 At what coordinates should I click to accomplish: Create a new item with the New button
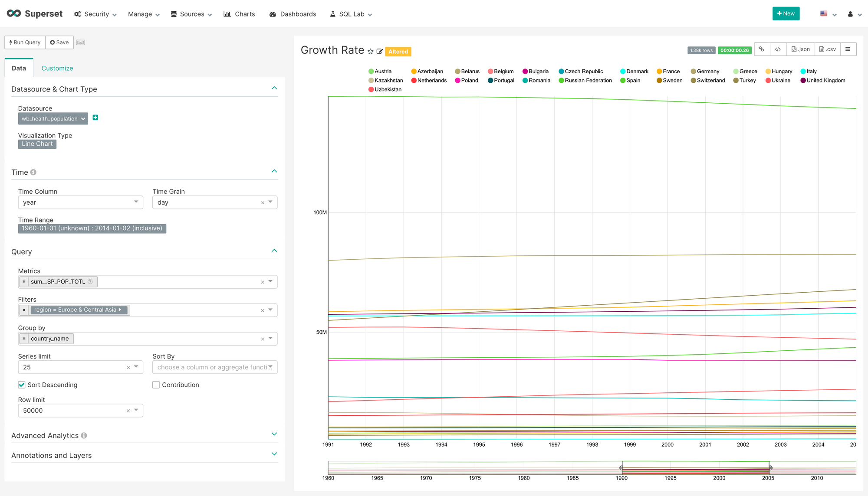[x=786, y=13]
